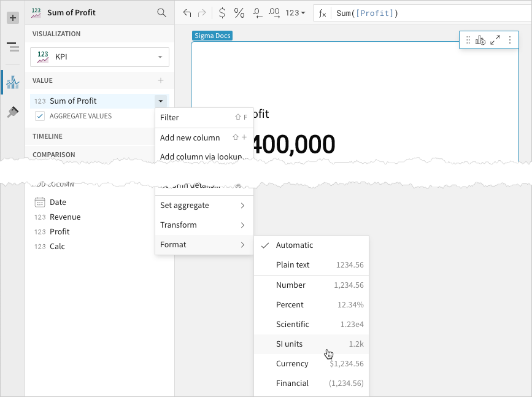Open the outline list icon in sidebar
The image size is (532, 397).
[12, 47]
